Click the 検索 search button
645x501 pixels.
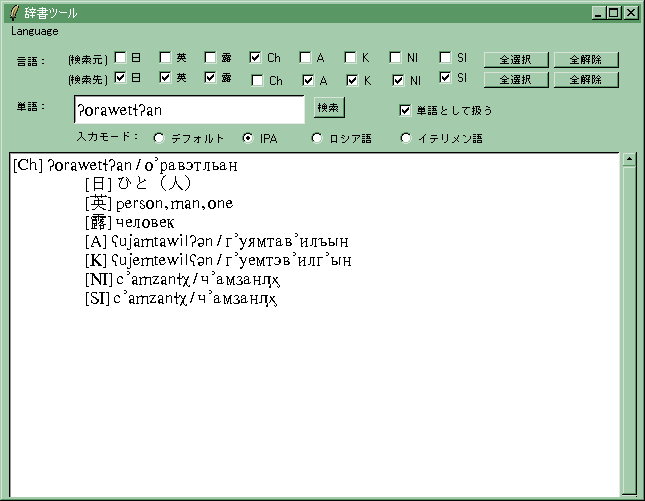point(329,108)
